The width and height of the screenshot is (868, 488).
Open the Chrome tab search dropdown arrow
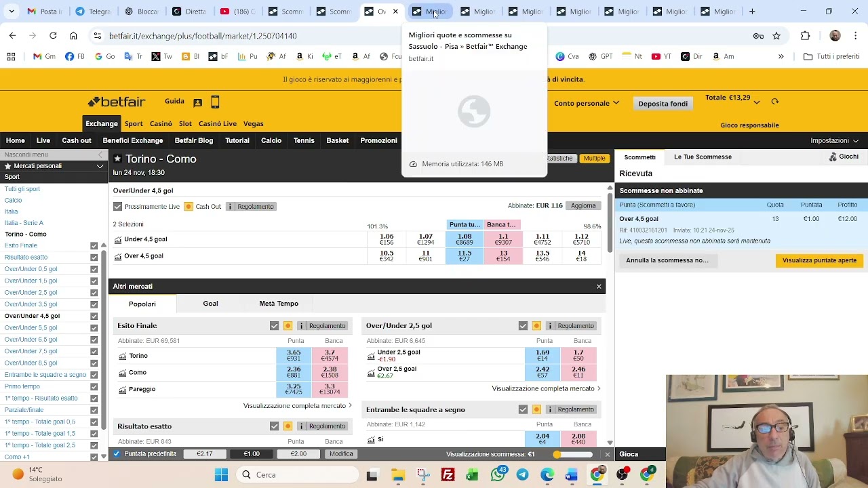pyautogui.click(x=12, y=12)
